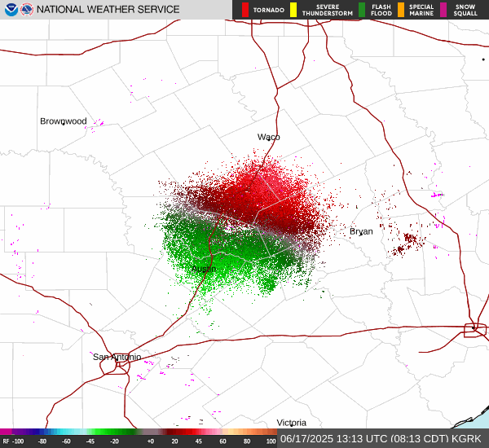Click the red Tornado legend swatch
This screenshot has width=489, height=448.
245,10
